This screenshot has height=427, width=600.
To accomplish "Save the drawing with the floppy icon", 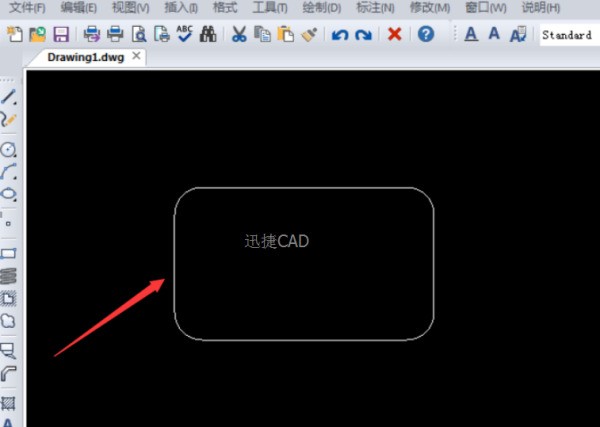I will 61,34.
